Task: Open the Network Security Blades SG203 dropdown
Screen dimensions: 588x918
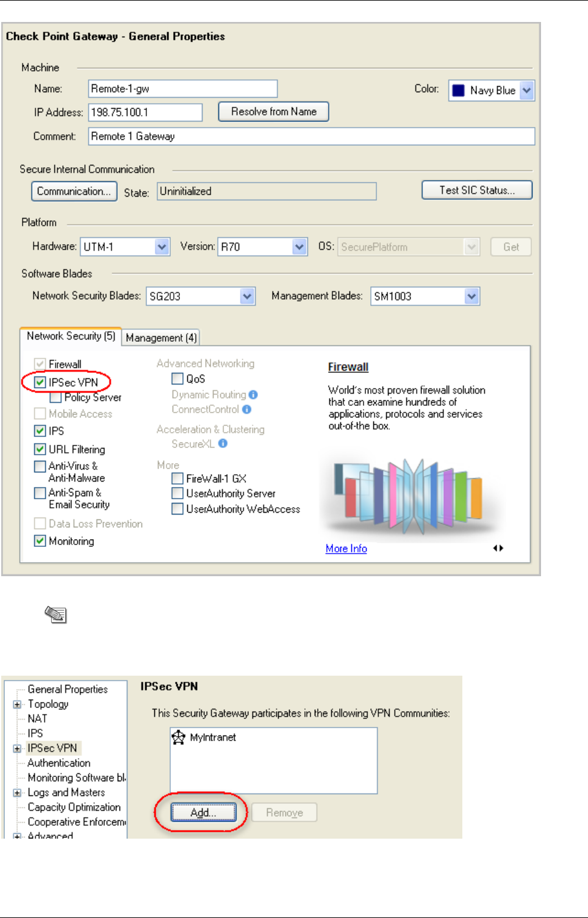Action: click(x=247, y=296)
